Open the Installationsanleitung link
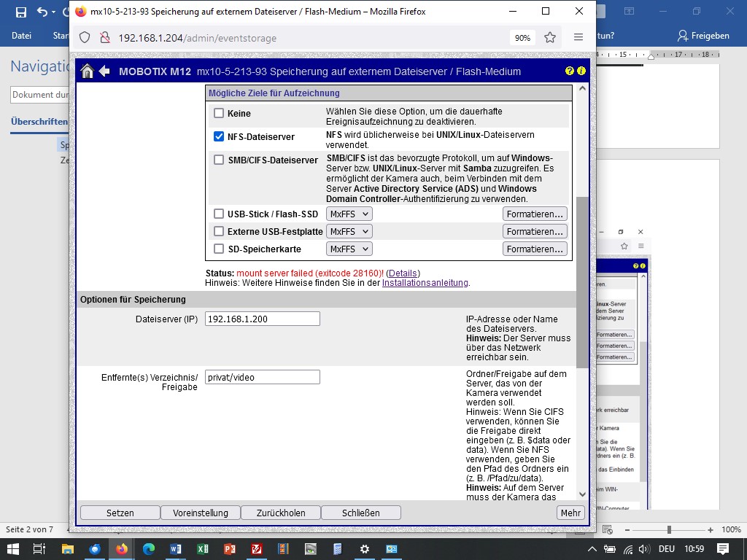 pos(425,283)
